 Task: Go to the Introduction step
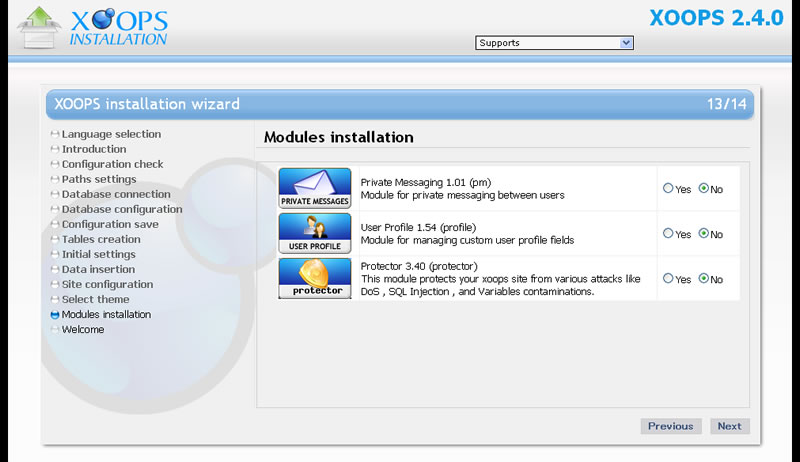coord(94,149)
